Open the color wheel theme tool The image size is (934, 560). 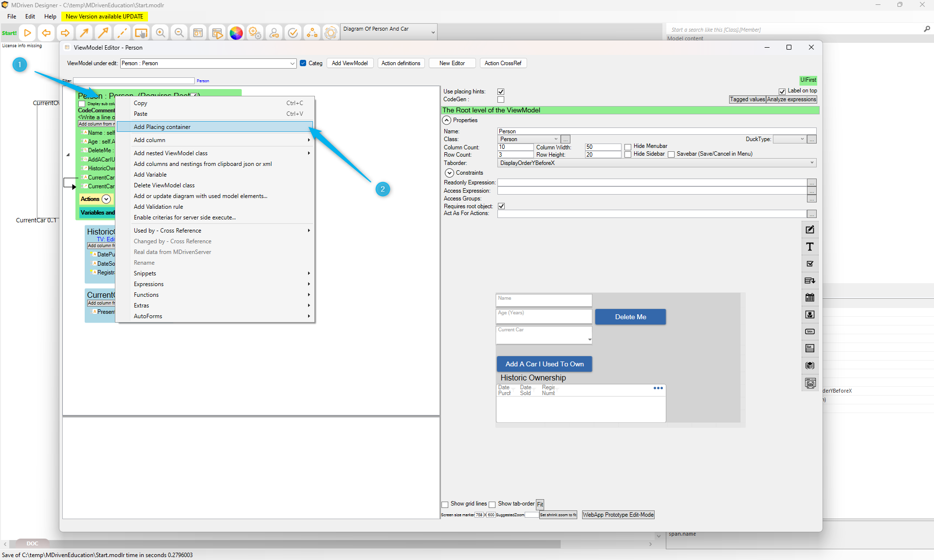point(236,33)
